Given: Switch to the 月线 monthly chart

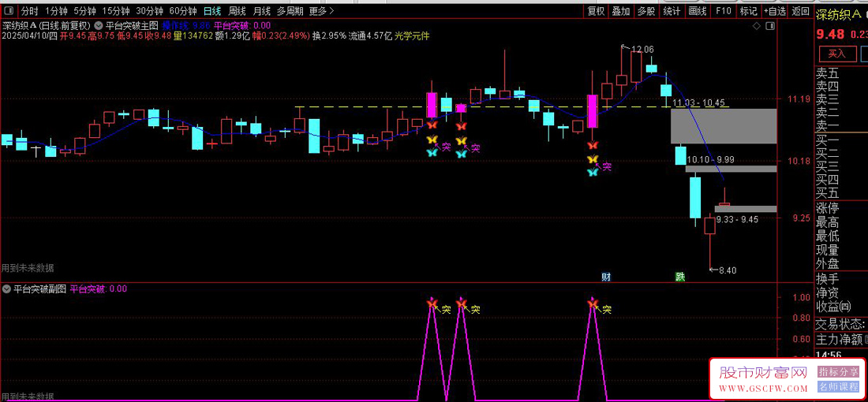Looking at the screenshot, I should click(x=262, y=11).
